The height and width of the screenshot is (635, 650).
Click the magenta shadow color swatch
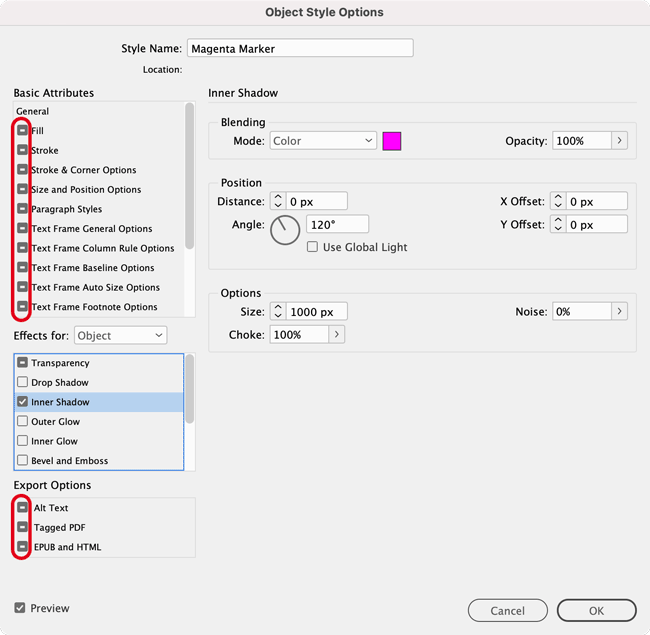(392, 141)
